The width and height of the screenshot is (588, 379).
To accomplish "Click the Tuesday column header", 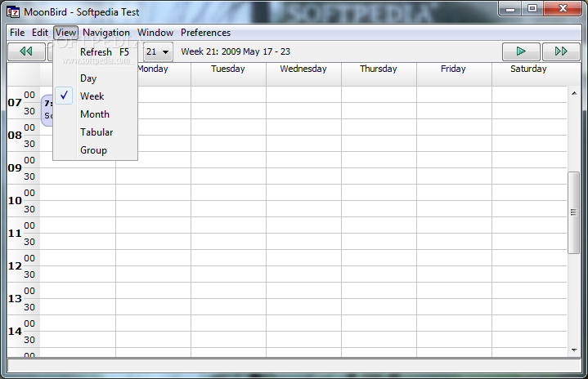I will (x=228, y=74).
